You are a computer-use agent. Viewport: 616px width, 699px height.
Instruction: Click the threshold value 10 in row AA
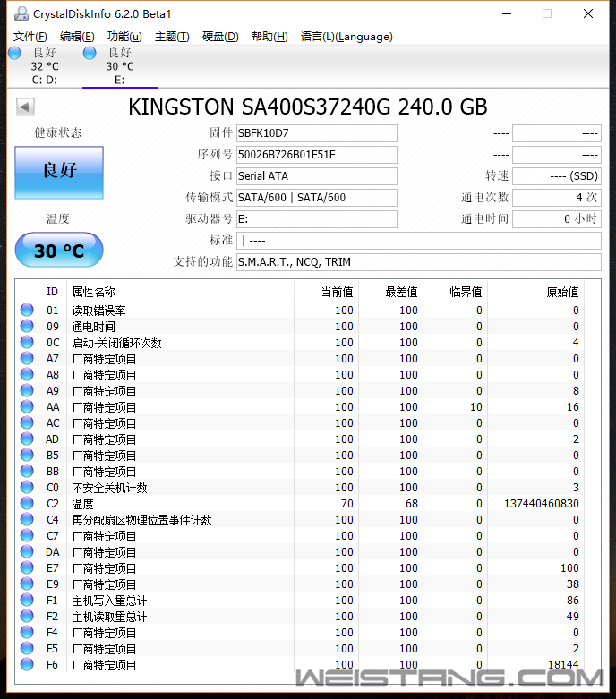coord(476,406)
